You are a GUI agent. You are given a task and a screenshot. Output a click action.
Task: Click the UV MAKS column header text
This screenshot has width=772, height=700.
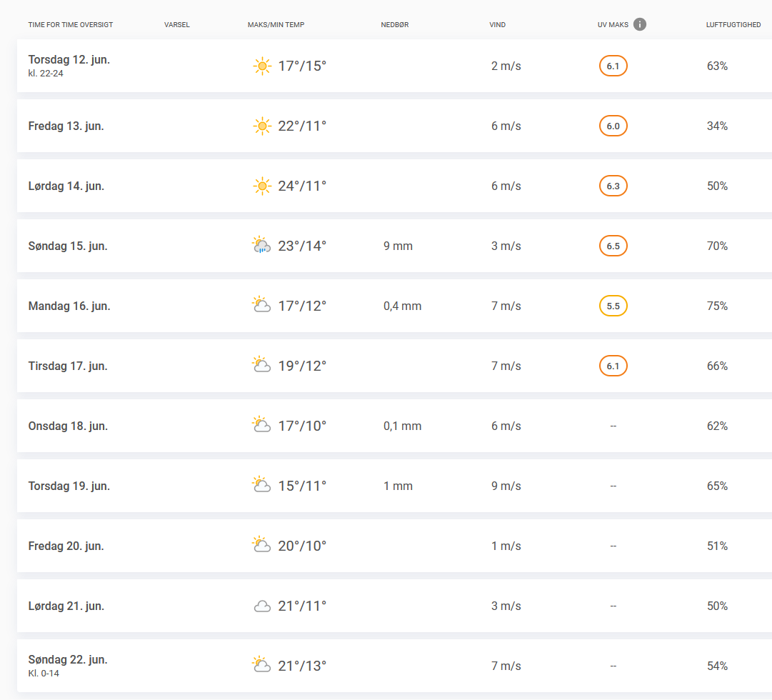tap(613, 24)
